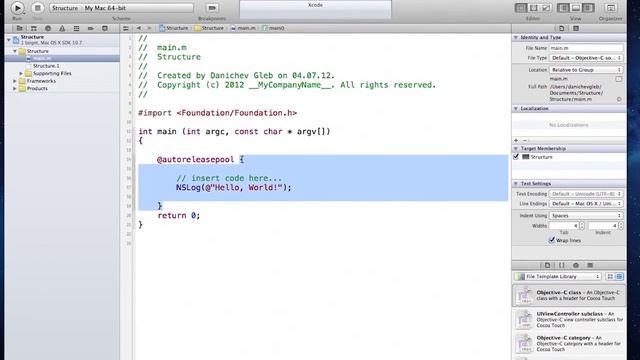
Task: Open the Issue navigator tab
Action: [x=62, y=28]
